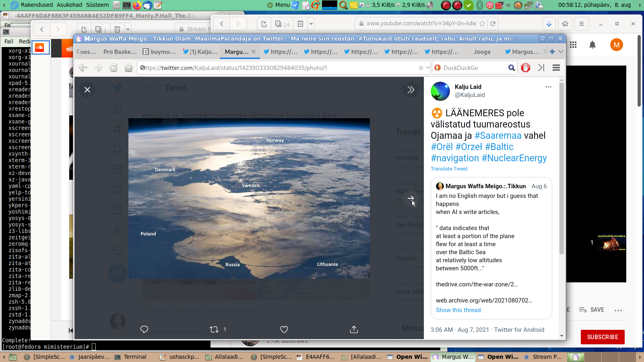Viewport: 644px width, 362px height.
Task: Click the Like heart icon under the photo
Action: click(x=284, y=329)
